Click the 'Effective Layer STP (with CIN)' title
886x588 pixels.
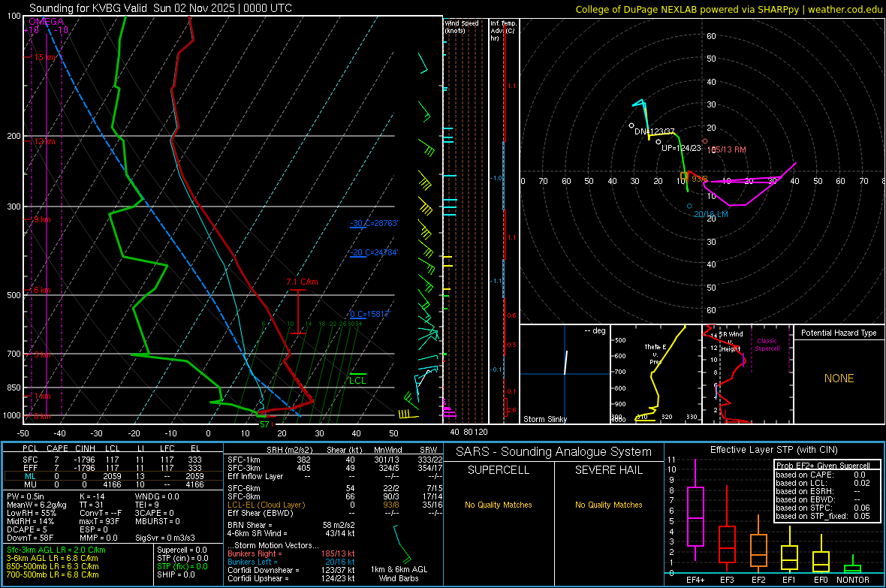[x=774, y=450]
